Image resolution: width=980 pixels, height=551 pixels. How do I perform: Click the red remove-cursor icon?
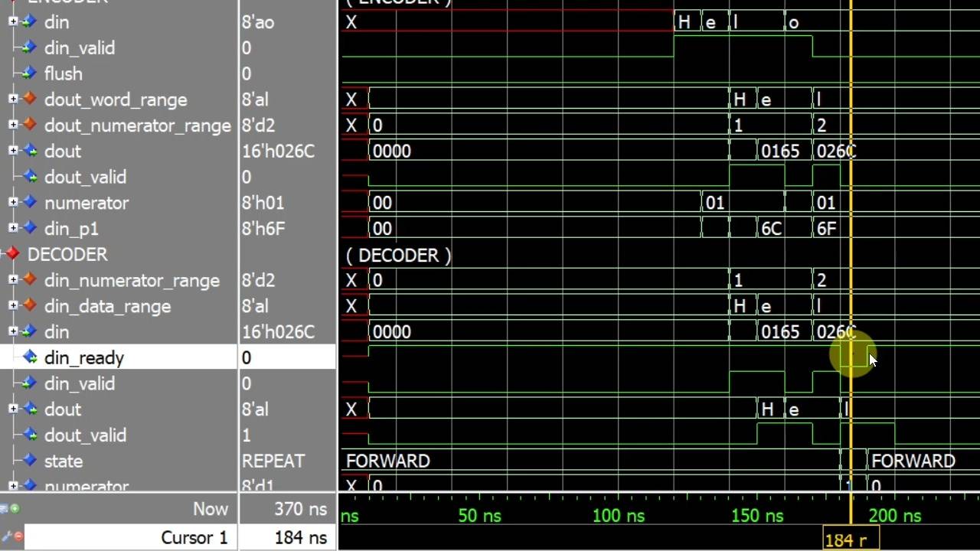pyautogui.click(x=18, y=536)
